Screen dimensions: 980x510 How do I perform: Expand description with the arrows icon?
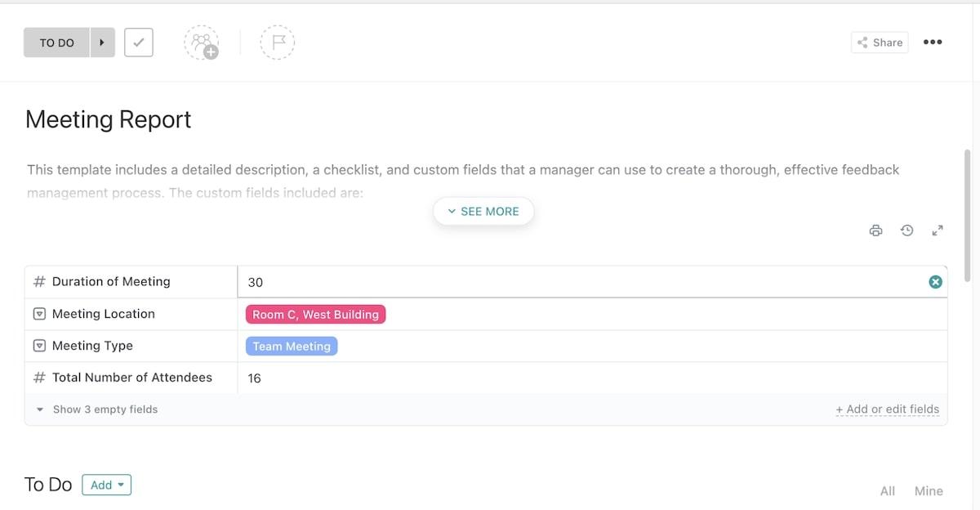coord(938,230)
